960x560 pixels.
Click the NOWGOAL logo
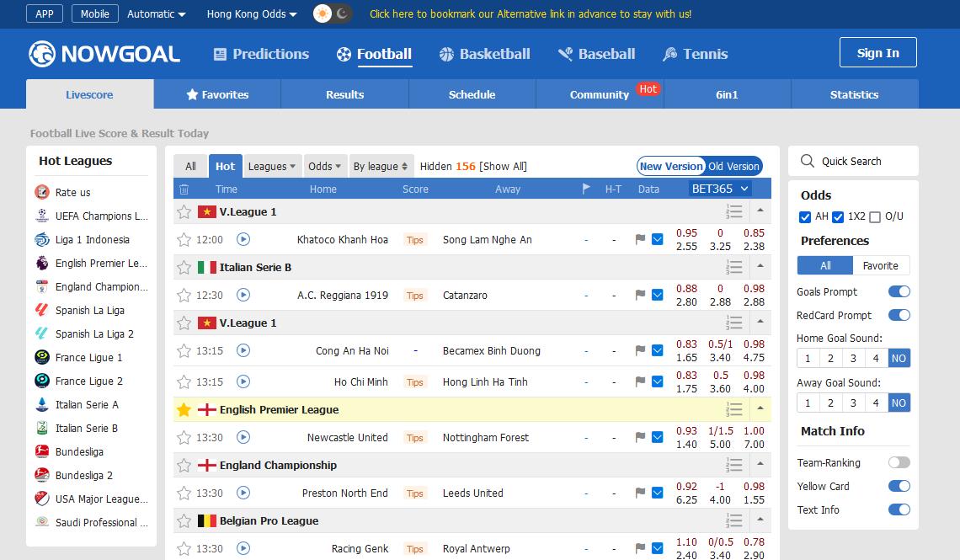(104, 54)
